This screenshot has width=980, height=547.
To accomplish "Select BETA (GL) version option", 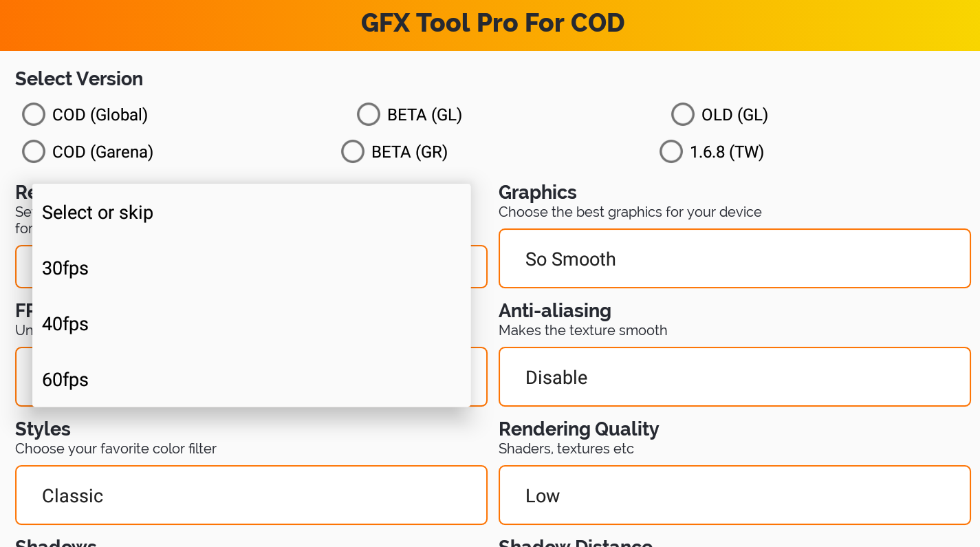I will click(369, 114).
